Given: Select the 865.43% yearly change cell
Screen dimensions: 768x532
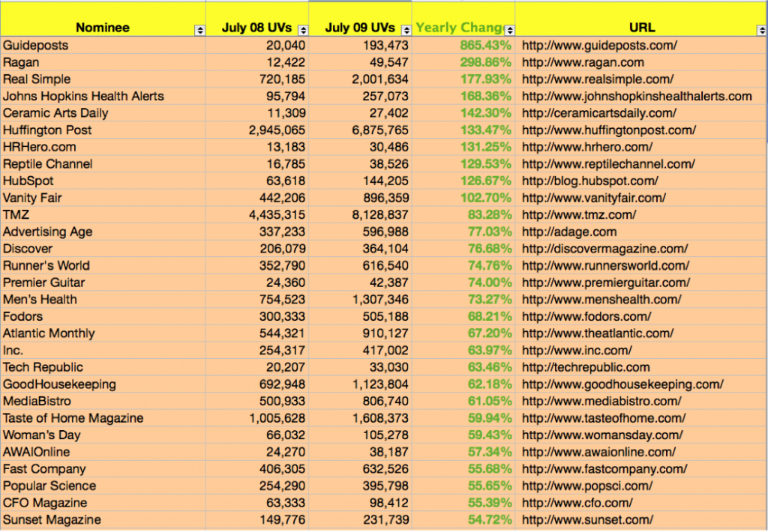Looking at the screenshot, I should [x=485, y=45].
